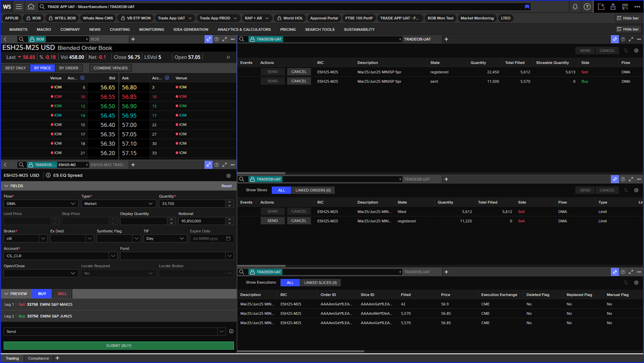Click the channel link icon on TRADEOB-UAT panel
The image size is (644, 363).
click(615, 39)
